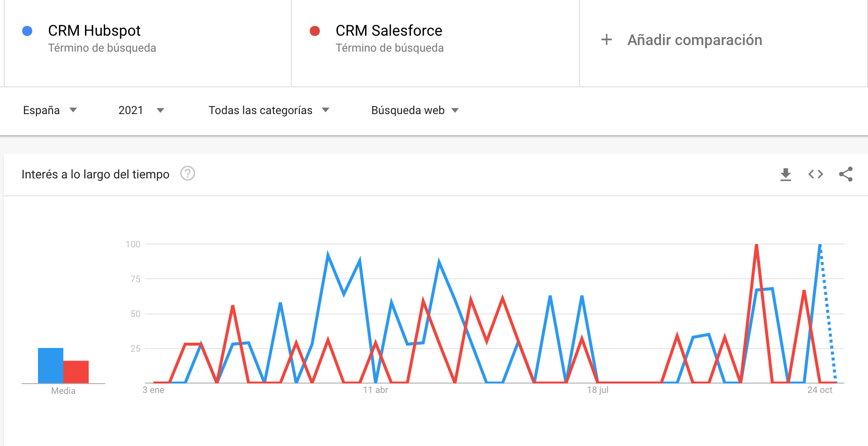Select the red Media average bar
This screenshot has height=446, width=868.
click(x=76, y=372)
